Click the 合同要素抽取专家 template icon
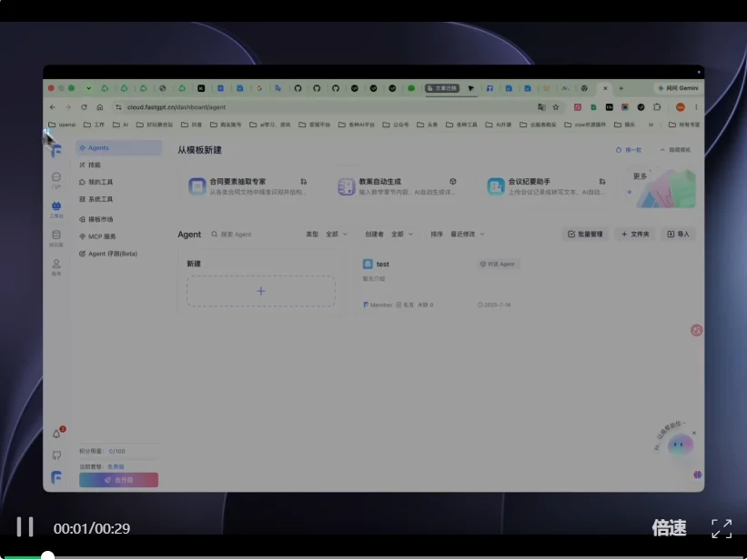Screen dimensions: 747x560 coord(197,185)
